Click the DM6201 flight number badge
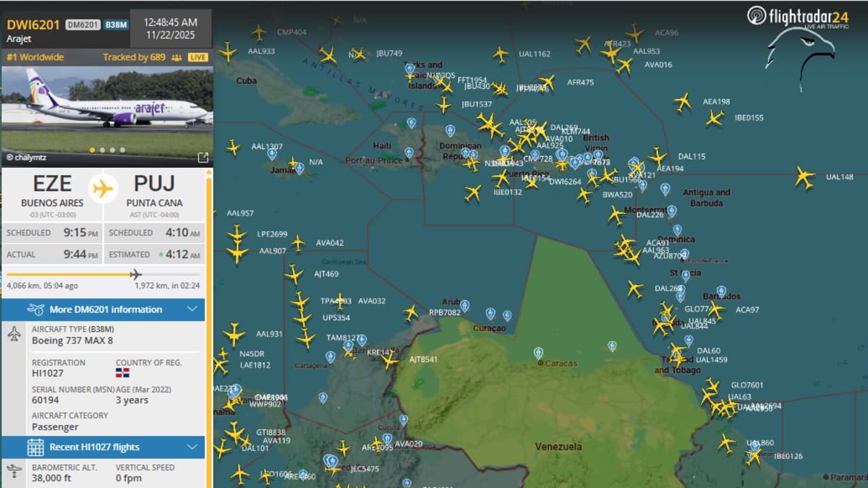The height and width of the screenshot is (488, 868). click(82, 25)
